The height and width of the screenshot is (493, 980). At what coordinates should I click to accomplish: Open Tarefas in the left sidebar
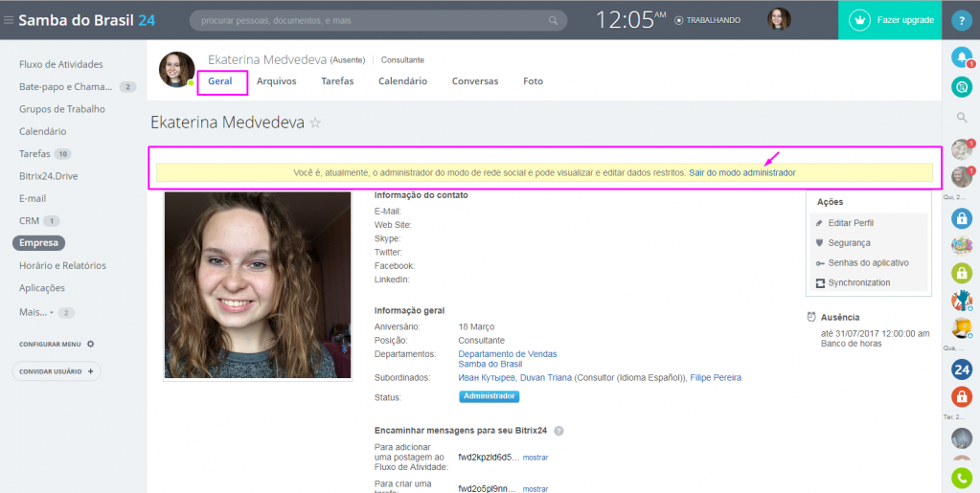tap(34, 154)
